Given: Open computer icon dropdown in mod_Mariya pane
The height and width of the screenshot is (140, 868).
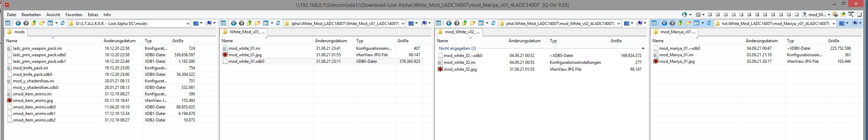Looking at the screenshot, I should coord(860,23).
